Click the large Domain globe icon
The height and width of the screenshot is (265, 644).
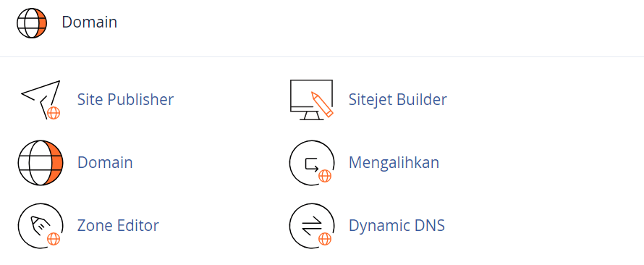point(41,163)
